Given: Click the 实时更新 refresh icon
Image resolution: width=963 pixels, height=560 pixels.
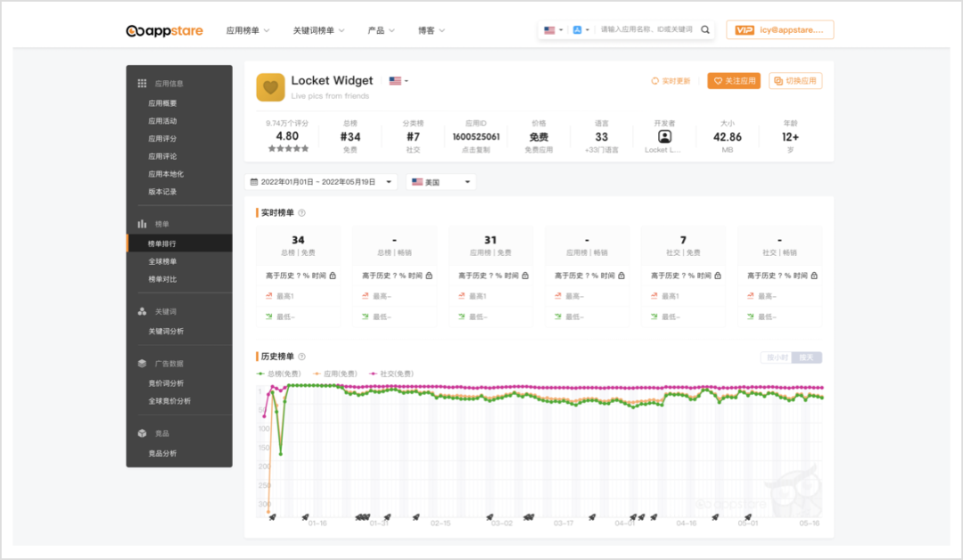Looking at the screenshot, I should (x=655, y=81).
